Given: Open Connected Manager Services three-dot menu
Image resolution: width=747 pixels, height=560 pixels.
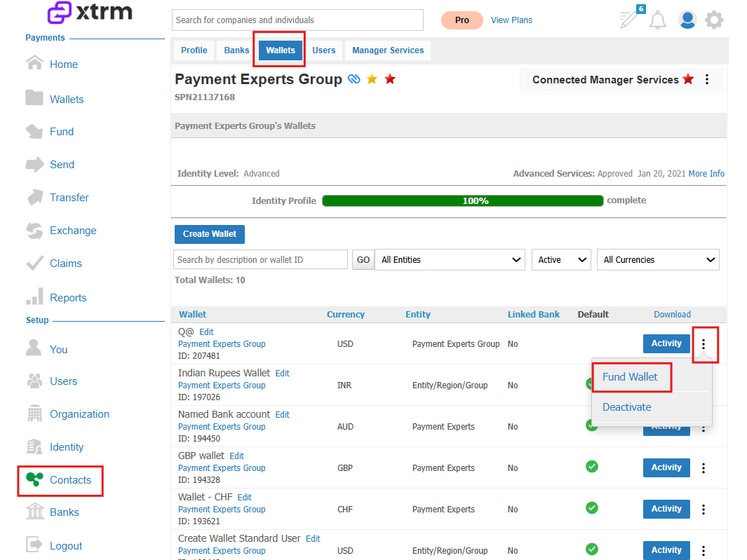Looking at the screenshot, I should coord(707,79).
